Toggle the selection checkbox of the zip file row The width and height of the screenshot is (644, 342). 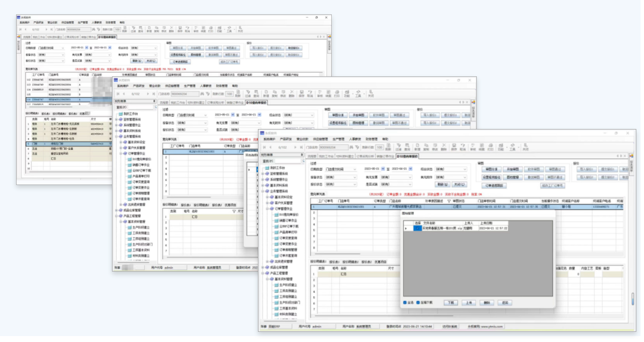pyautogui.click(x=418, y=228)
